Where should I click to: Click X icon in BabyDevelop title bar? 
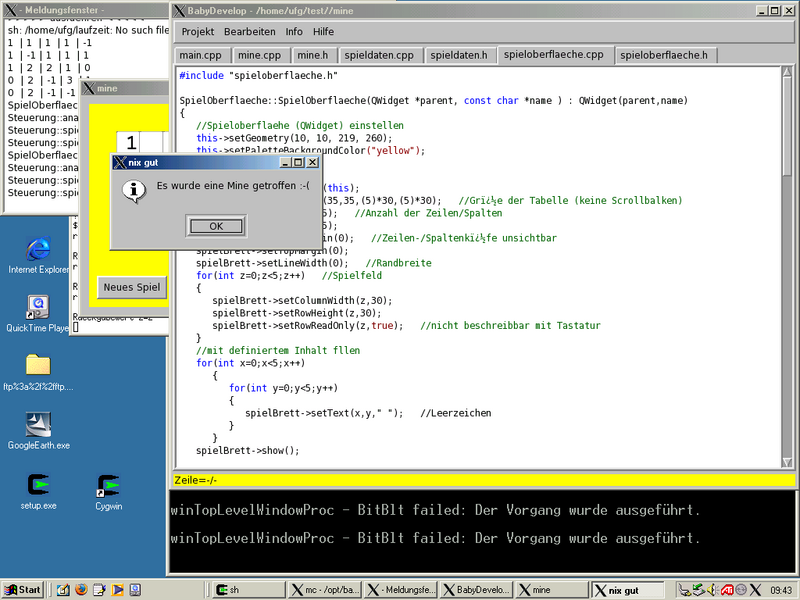tap(179, 10)
